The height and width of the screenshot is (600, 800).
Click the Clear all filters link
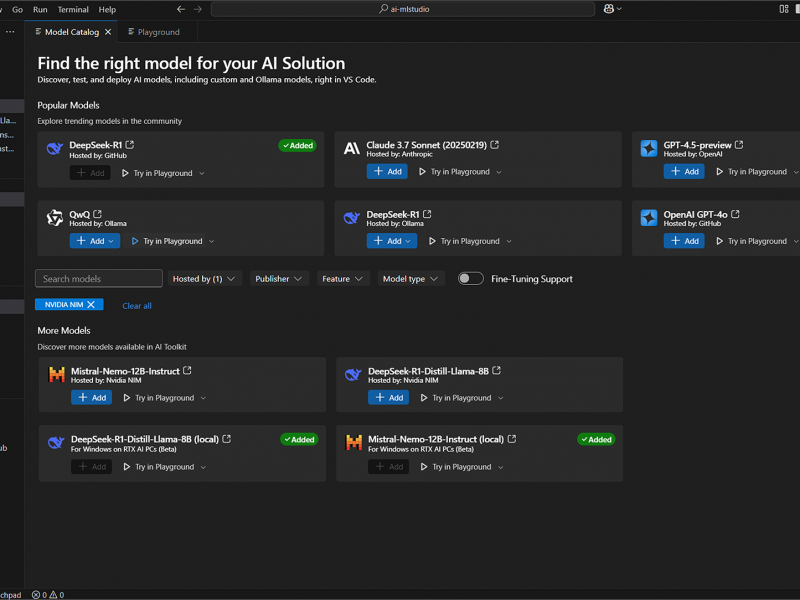tap(136, 305)
